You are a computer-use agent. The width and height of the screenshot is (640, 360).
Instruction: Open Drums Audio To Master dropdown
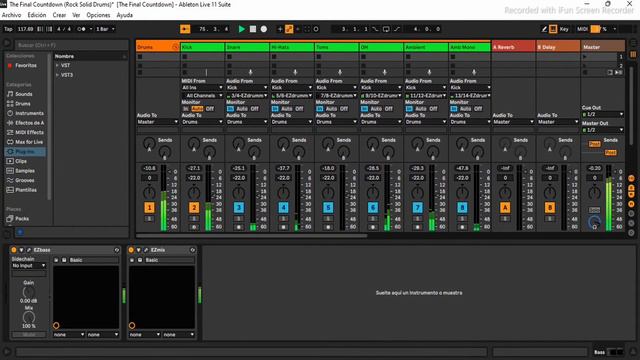click(158, 122)
